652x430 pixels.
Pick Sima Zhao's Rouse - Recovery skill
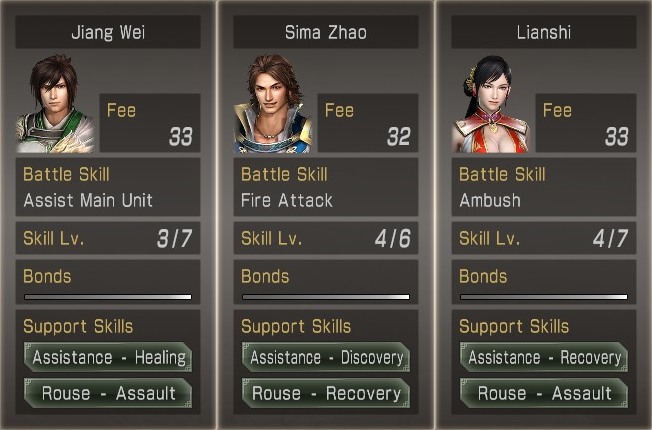click(326, 393)
